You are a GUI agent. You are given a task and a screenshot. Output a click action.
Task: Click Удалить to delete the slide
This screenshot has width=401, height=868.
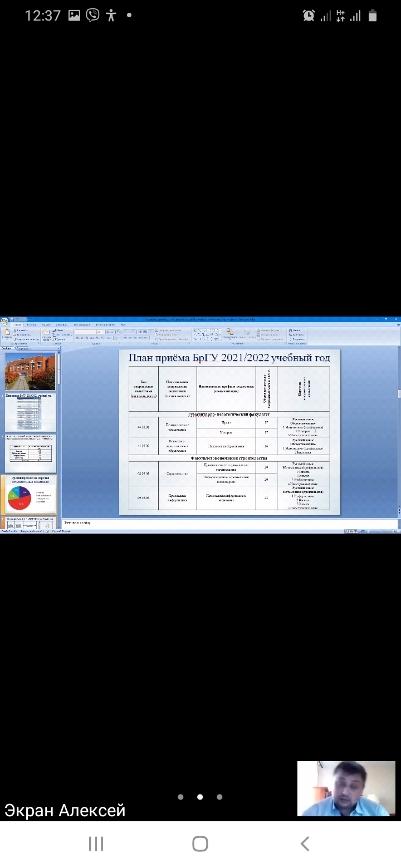pyautogui.click(x=58, y=339)
